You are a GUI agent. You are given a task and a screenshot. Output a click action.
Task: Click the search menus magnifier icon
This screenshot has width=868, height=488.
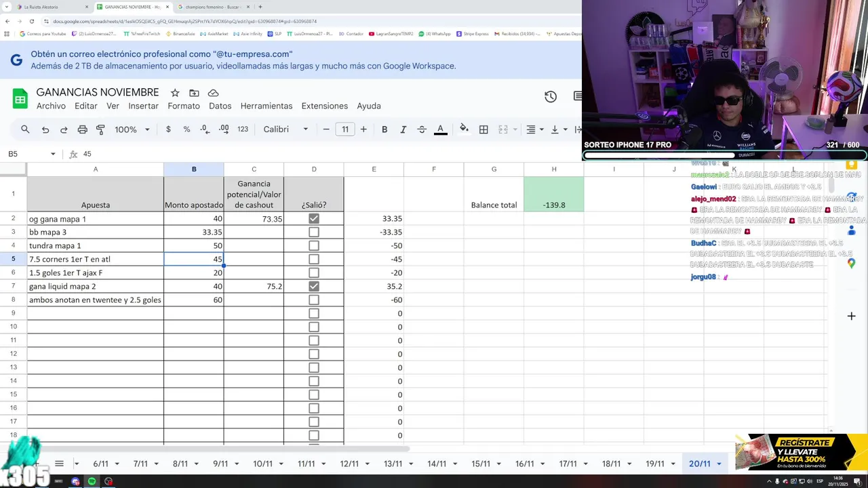point(25,129)
